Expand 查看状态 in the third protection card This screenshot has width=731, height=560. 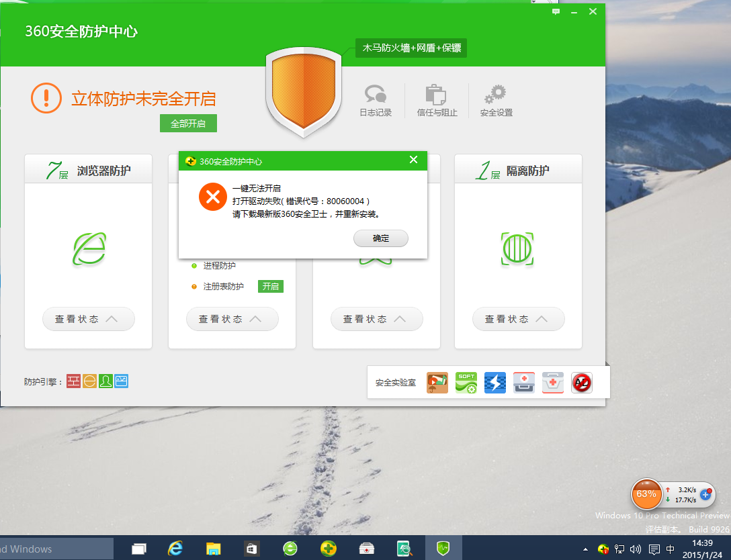click(377, 319)
